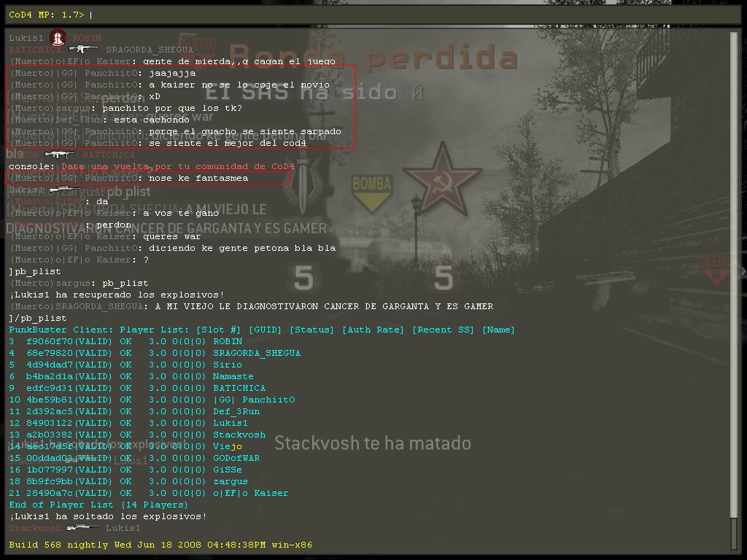The width and height of the screenshot is (747, 560).
Task: Click the chat line 'a vos te gano'
Action: [114, 213]
